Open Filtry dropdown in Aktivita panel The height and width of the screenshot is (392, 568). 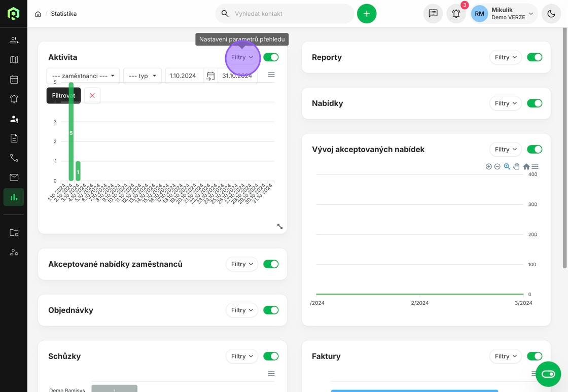(242, 57)
